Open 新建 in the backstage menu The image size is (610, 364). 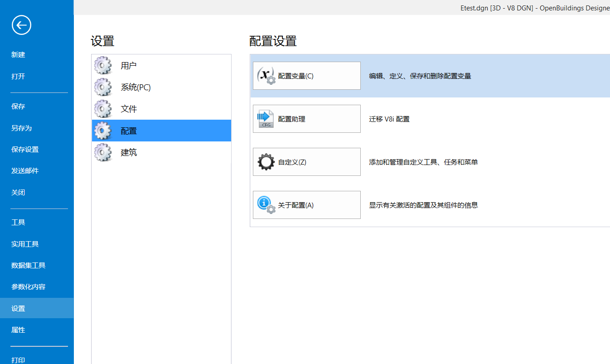(18, 55)
